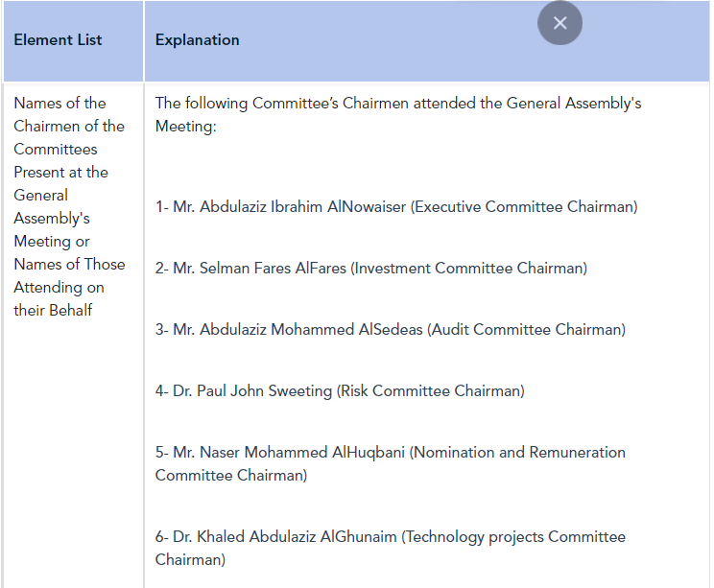Click the Audit Committee Chairman text
This screenshot has width=714, height=588.
(x=526, y=330)
